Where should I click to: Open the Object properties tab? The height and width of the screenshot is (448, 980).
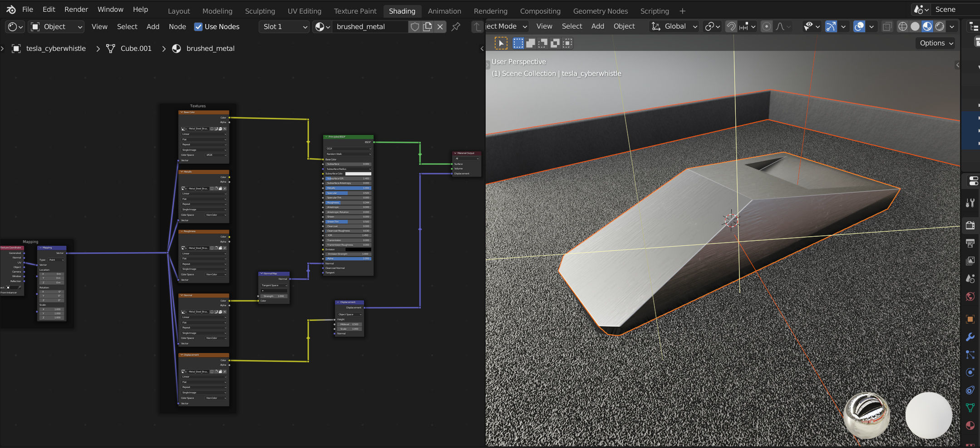(x=970, y=319)
